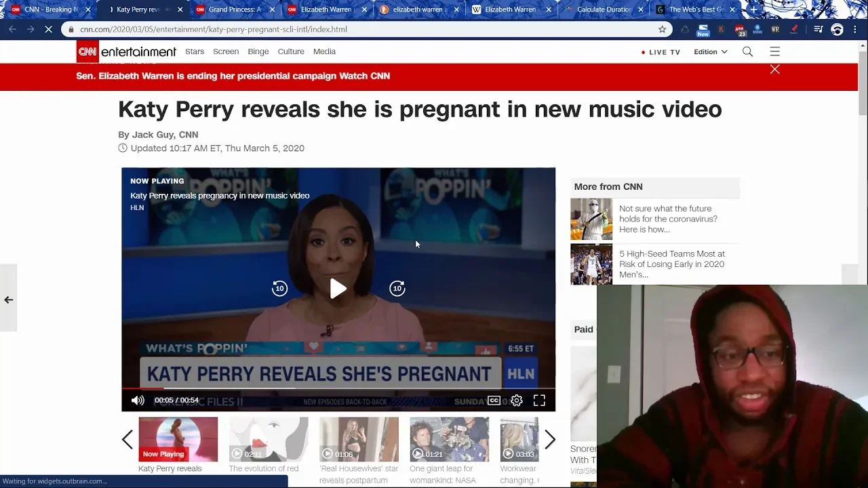Screen dimensions: 868x488
Task: Open the extension icon badged New
Action: pyautogui.click(x=703, y=30)
